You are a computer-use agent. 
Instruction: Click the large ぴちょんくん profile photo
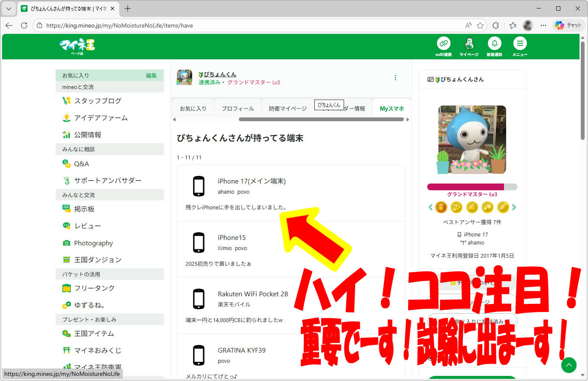pos(472,140)
